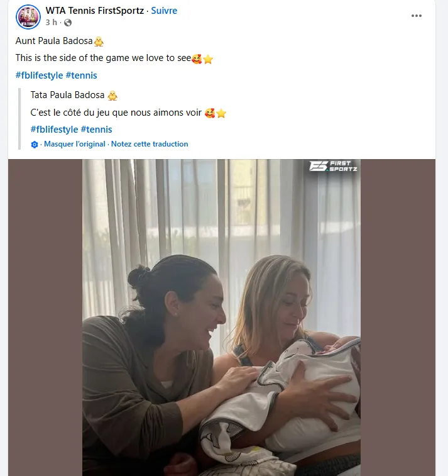Viewport: 448px width, 476px height.
Task: Open the three-dot post options menu
Action: click(417, 16)
